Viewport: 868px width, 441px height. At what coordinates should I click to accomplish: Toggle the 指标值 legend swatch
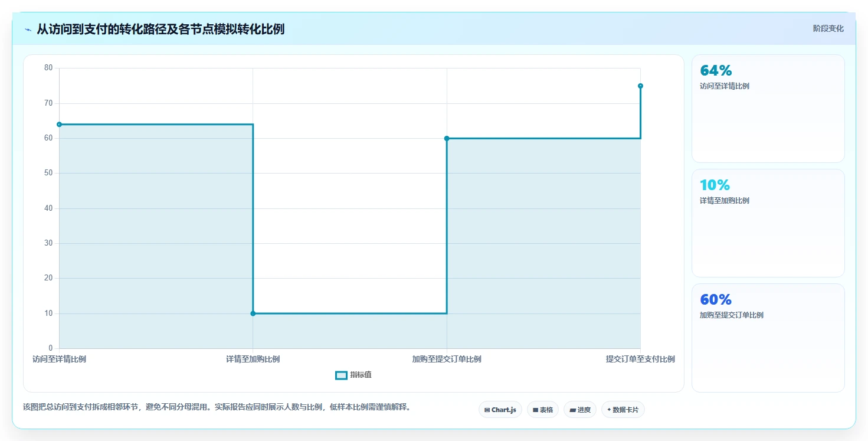pos(341,375)
